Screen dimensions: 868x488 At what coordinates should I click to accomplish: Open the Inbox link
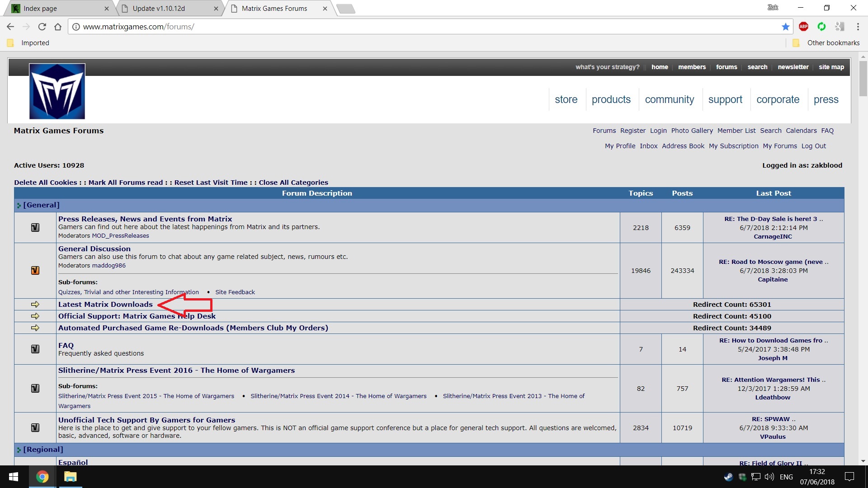click(648, 146)
